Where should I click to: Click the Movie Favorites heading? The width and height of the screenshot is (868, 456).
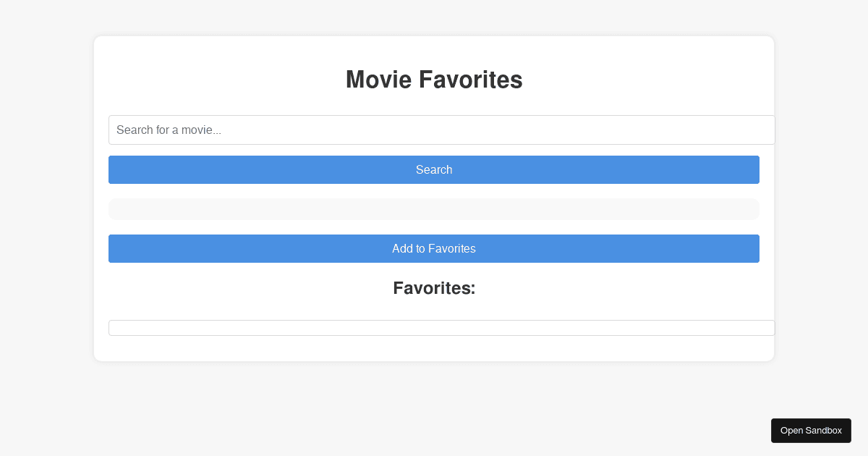click(434, 80)
